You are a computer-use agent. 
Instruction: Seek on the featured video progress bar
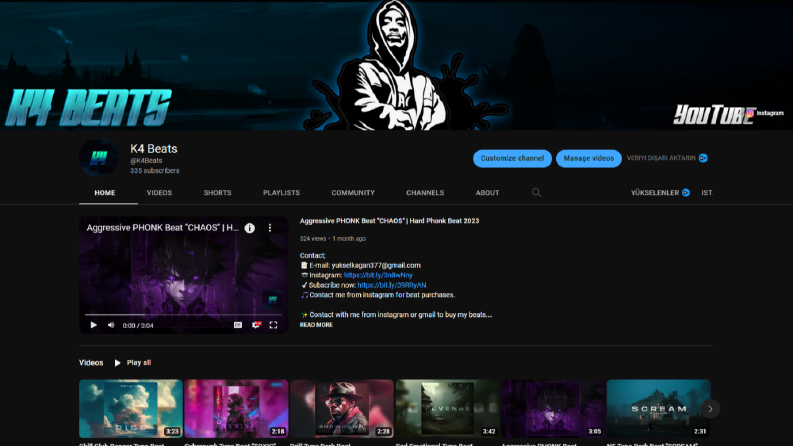pos(183,315)
